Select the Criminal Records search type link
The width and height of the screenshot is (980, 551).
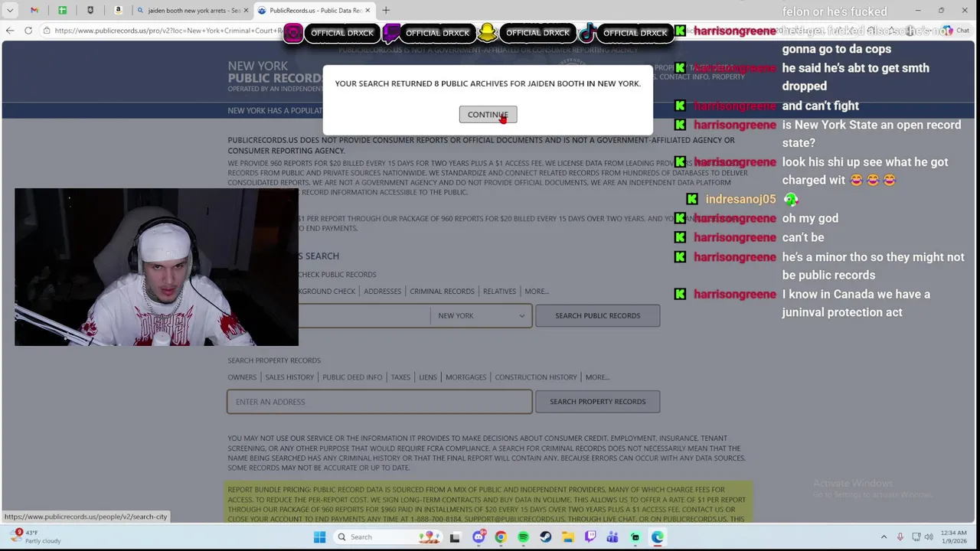point(442,291)
